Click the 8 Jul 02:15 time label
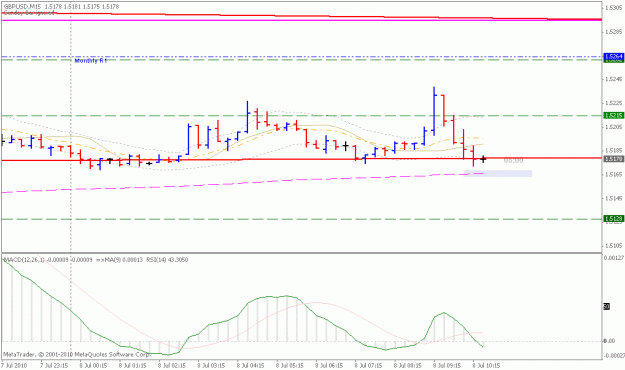Image resolution: width=625 pixels, height=370 pixels. 172,365
